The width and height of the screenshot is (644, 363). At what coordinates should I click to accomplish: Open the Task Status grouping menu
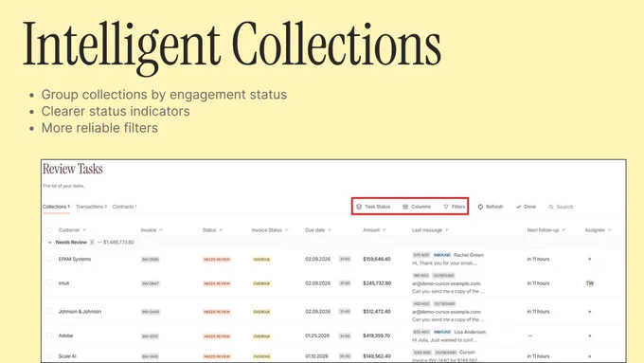[x=373, y=207]
